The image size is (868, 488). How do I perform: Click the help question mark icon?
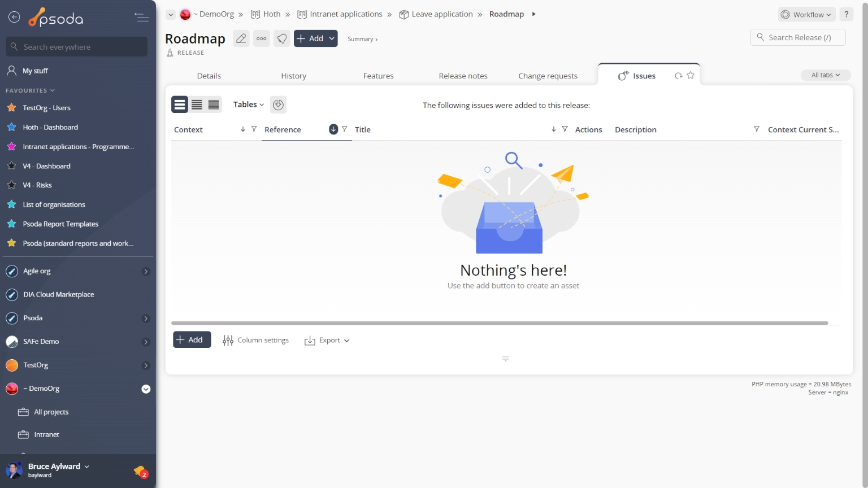tap(847, 15)
